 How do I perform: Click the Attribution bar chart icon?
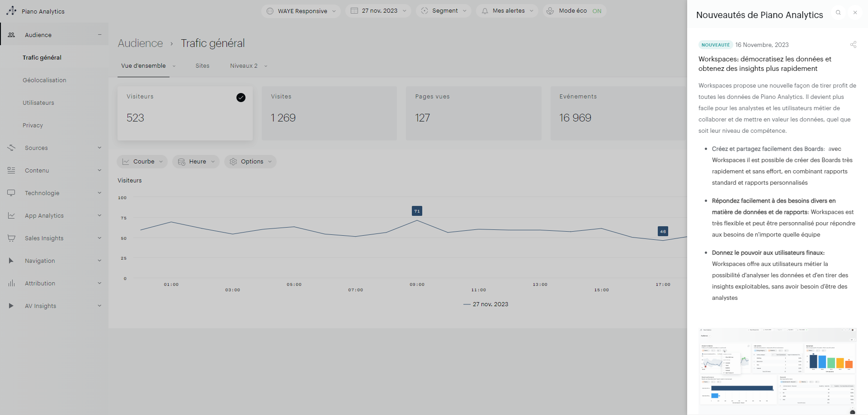(11, 283)
